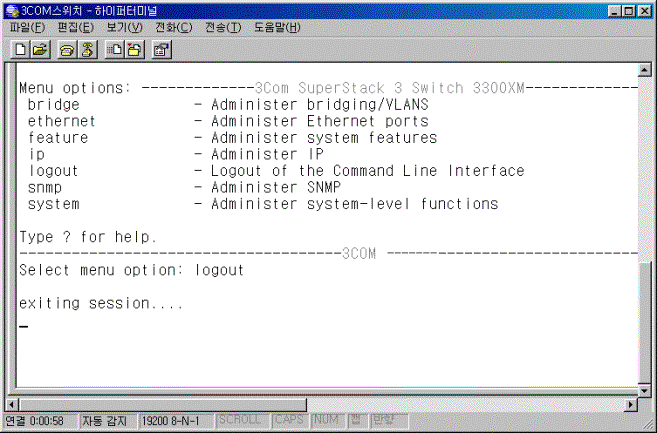
Task: Open the 도움말(H) menu
Action: (277, 28)
